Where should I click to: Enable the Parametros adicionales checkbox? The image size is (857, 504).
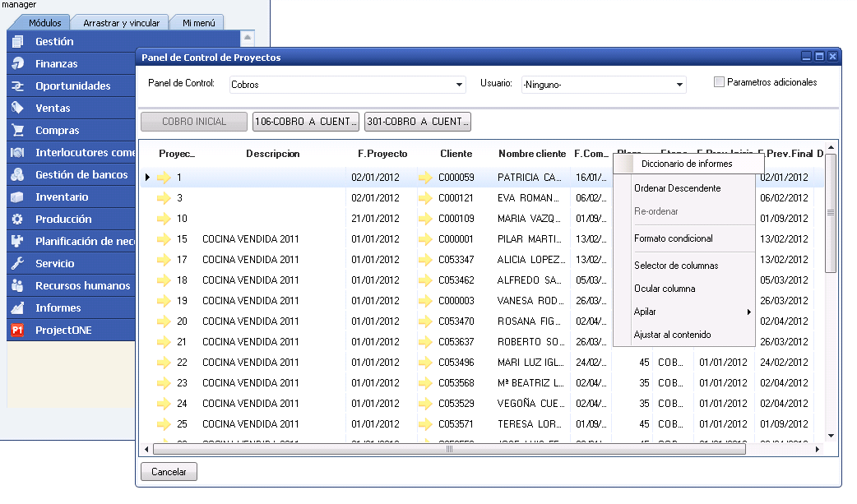coord(720,82)
